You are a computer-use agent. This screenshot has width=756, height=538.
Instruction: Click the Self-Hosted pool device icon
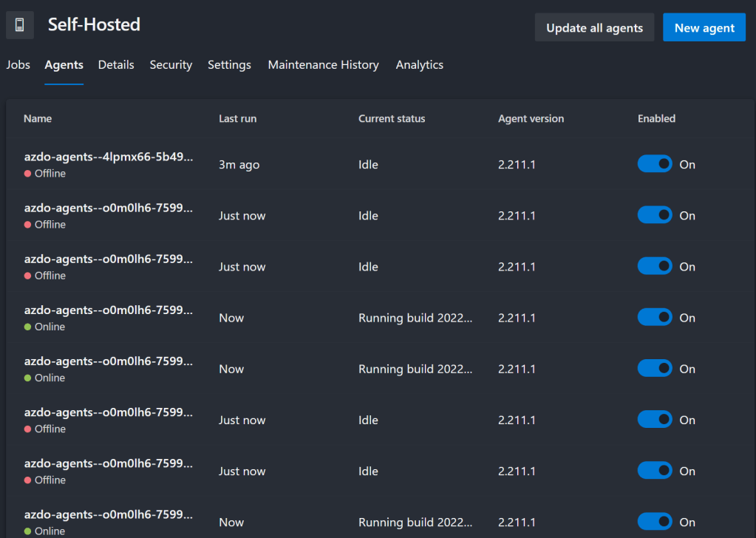[x=19, y=25]
